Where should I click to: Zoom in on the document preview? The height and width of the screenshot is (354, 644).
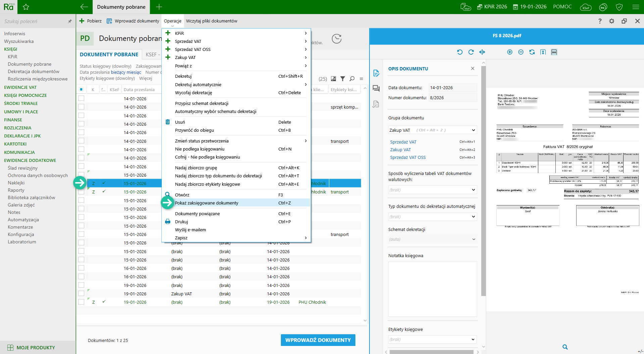pyautogui.click(x=509, y=52)
